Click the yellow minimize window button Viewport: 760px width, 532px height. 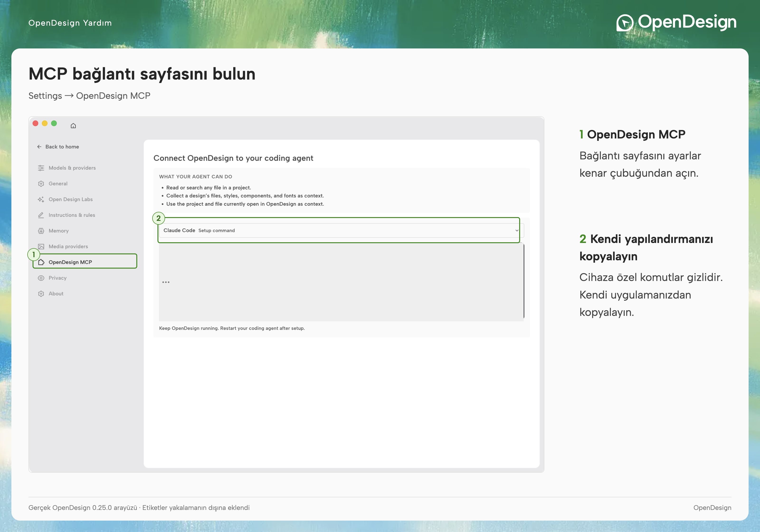coord(45,123)
